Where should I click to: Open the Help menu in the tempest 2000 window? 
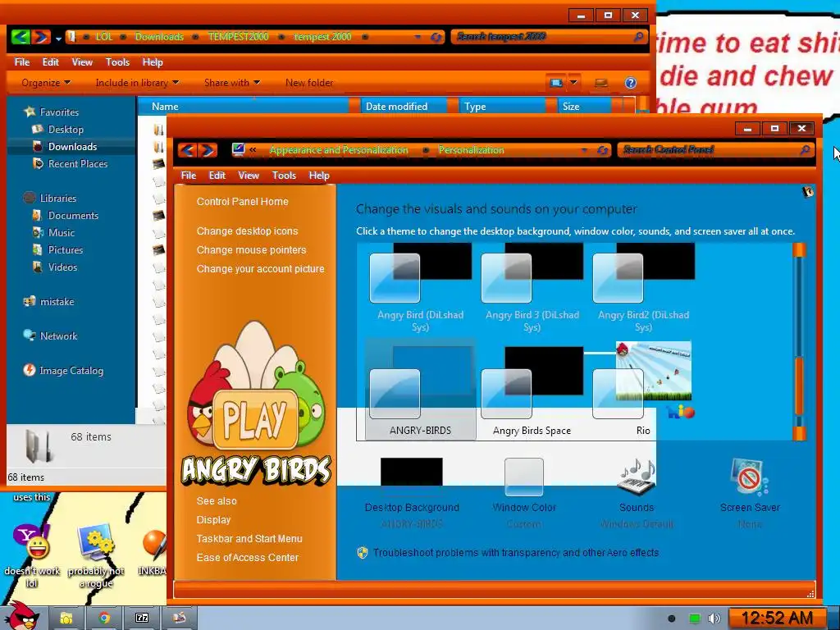click(153, 62)
